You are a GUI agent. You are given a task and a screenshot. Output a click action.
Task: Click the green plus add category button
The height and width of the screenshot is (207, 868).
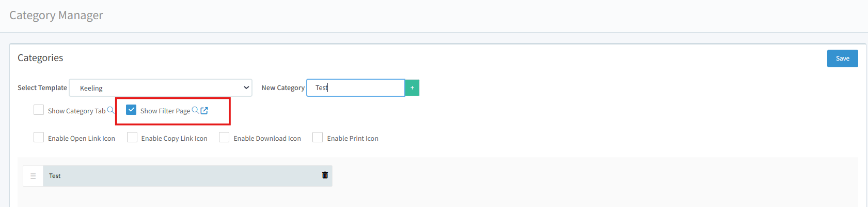[x=412, y=88]
